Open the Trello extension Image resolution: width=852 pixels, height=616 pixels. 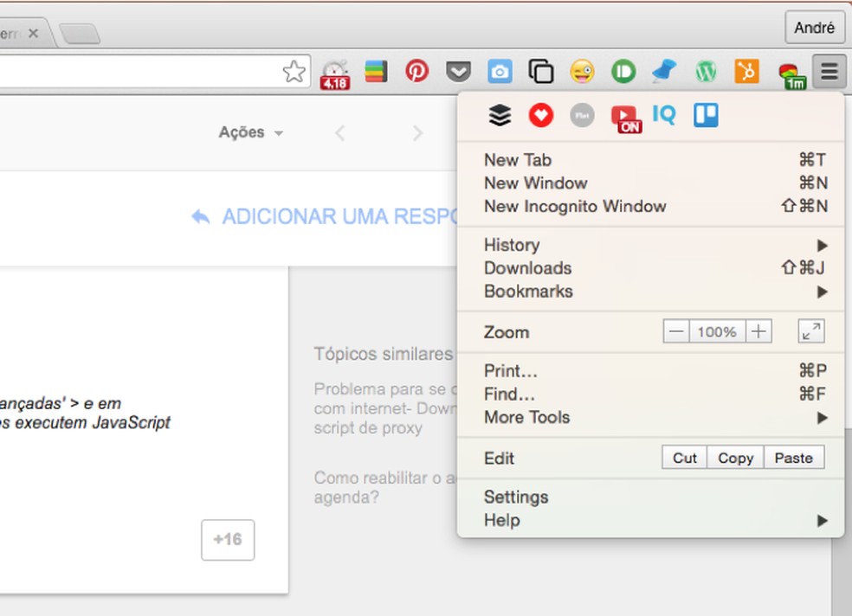[706, 115]
